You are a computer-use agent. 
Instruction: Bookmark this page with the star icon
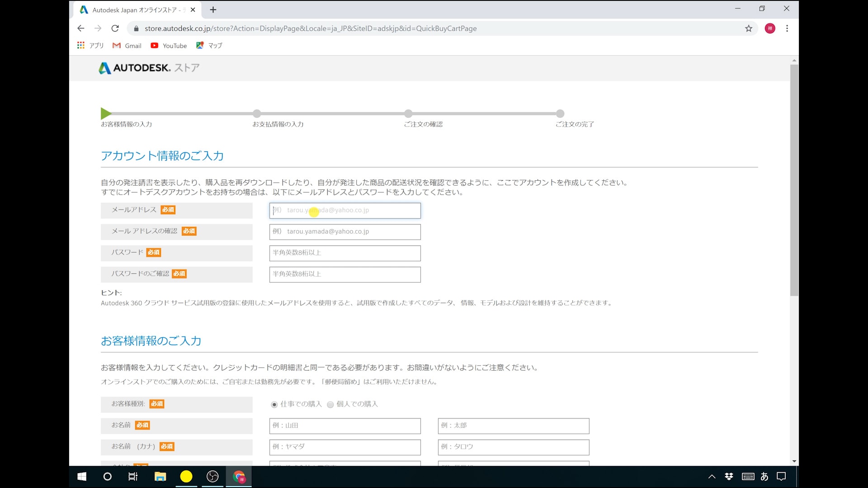pyautogui.click(x=749, y=28)
